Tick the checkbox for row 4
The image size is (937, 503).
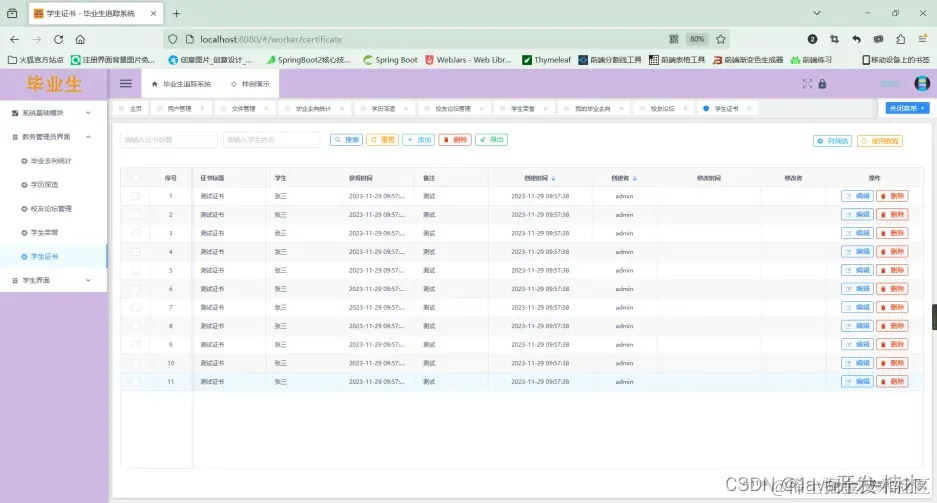136,252
